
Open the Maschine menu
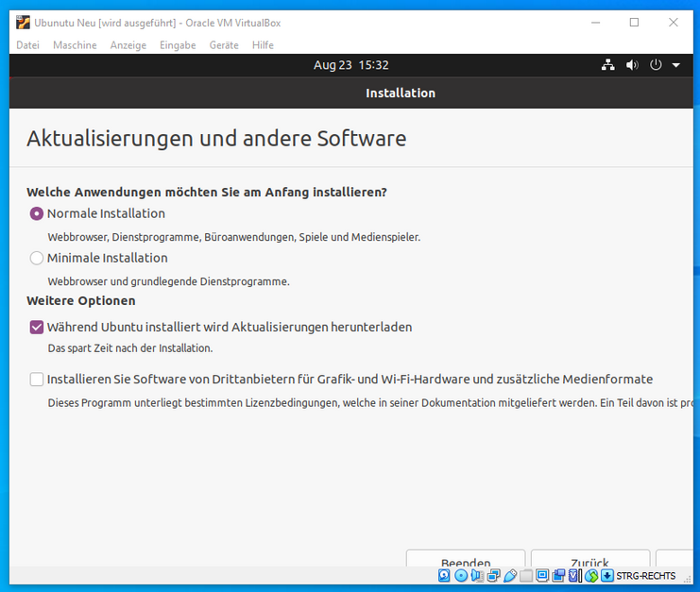point(75,45)
